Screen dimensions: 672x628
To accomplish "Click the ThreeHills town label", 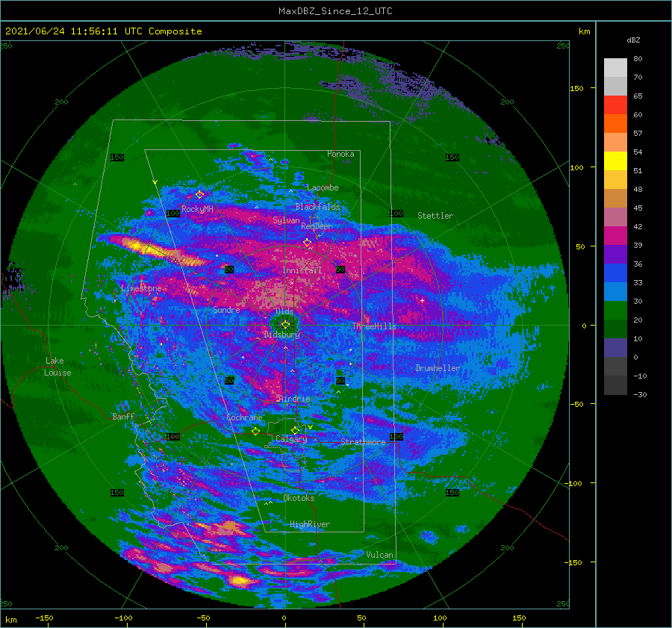I will coord(375,326).
